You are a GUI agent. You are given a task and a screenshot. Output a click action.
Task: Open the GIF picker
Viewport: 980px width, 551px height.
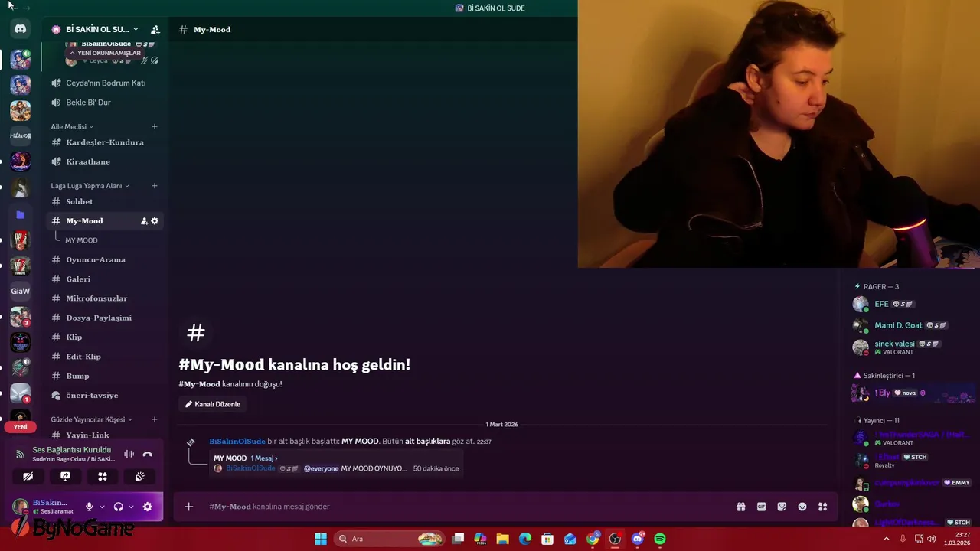pyautogui.click(x=761, y=507)
